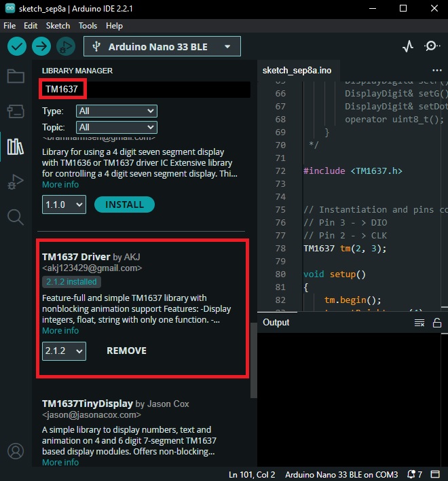Click line number 72 in the gutter

[280, 171]
